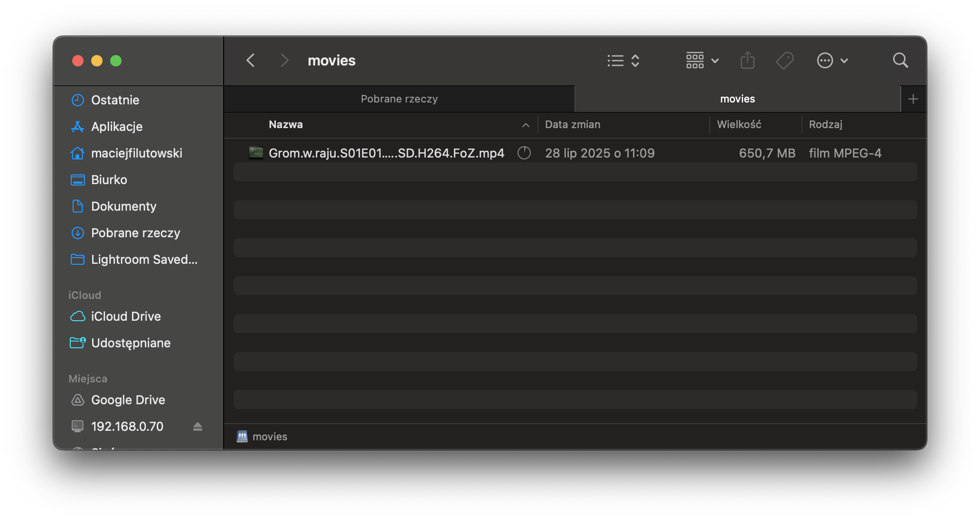Image resolution: width=980 pixels, height=520 pixels.
Task: Open iCloud Drive in the sidebar
Action: pyautogui.click(x=126, y=316)
